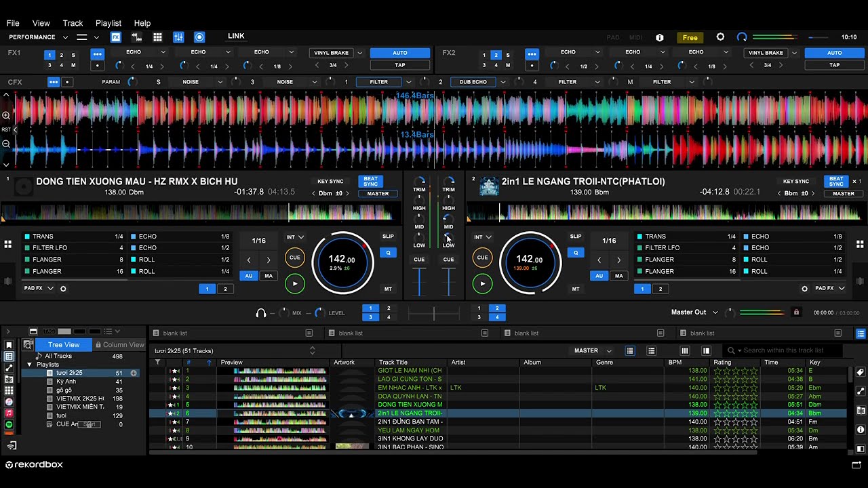The height and width of the screenshot is (488, 868).
Task: Toggle MASTER on deck 1
Action: click(x=378, y=194)
